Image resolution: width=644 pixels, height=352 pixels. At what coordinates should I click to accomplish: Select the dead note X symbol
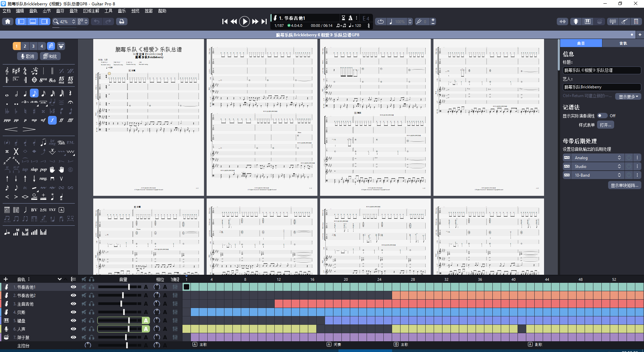click(16, 151)
